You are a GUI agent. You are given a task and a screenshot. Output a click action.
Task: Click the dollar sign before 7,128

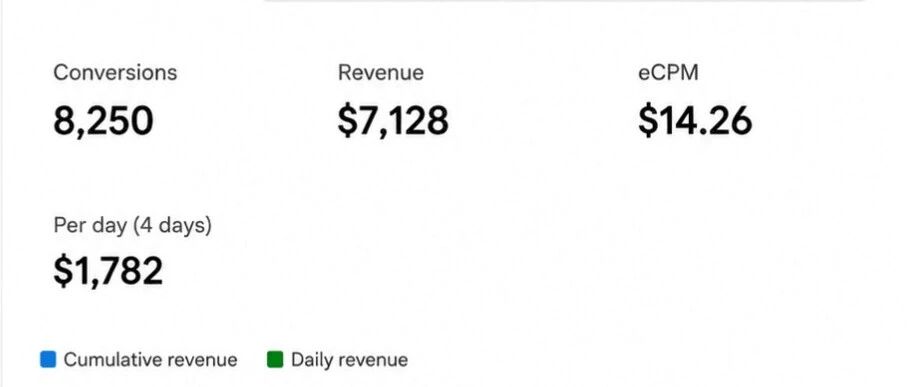(346, 121)
